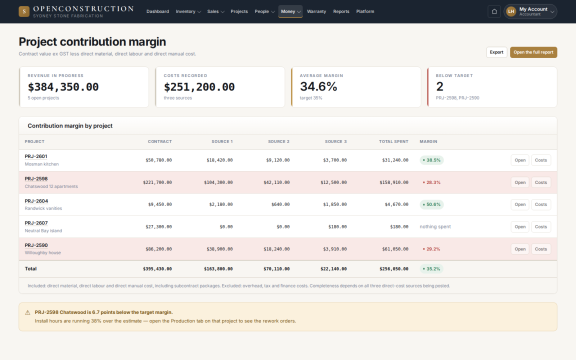Select the 50.6% margin badge
Screen dimensions: 576x360
coord(432,204)
